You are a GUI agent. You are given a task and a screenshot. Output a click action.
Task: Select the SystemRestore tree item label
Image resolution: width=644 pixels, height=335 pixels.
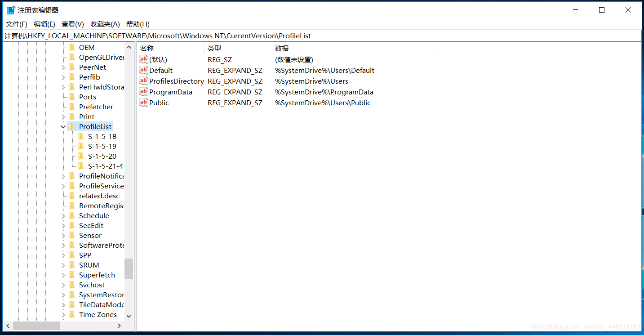click(x=101, y=295)
